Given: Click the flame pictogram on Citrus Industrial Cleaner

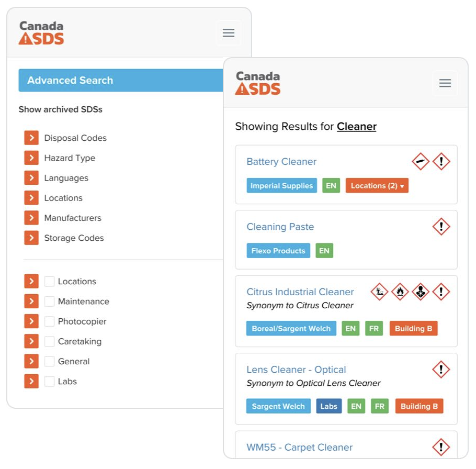Looking at the screenshot, I should coord(400,292).
